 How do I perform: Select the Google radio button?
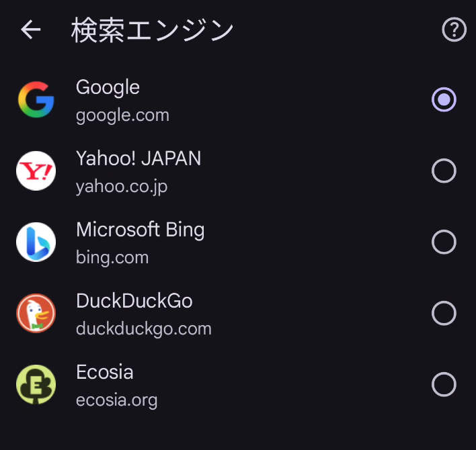[x=444, y=100]
